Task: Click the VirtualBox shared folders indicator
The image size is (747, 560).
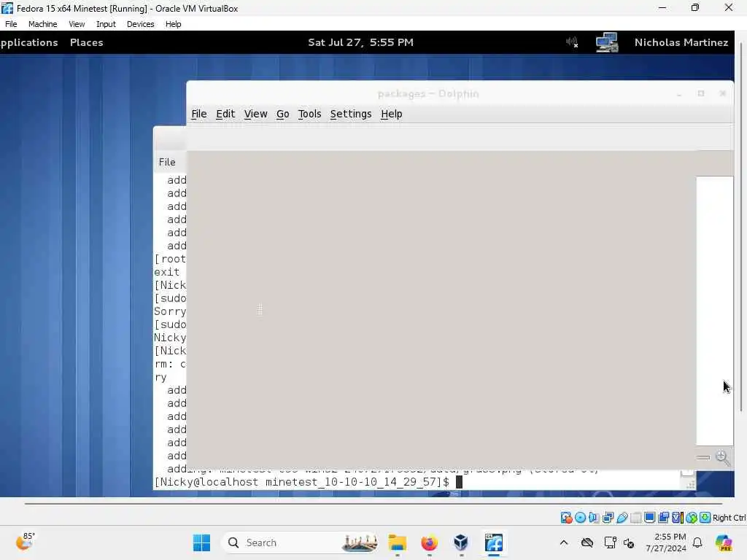Action: pos(635,518)
